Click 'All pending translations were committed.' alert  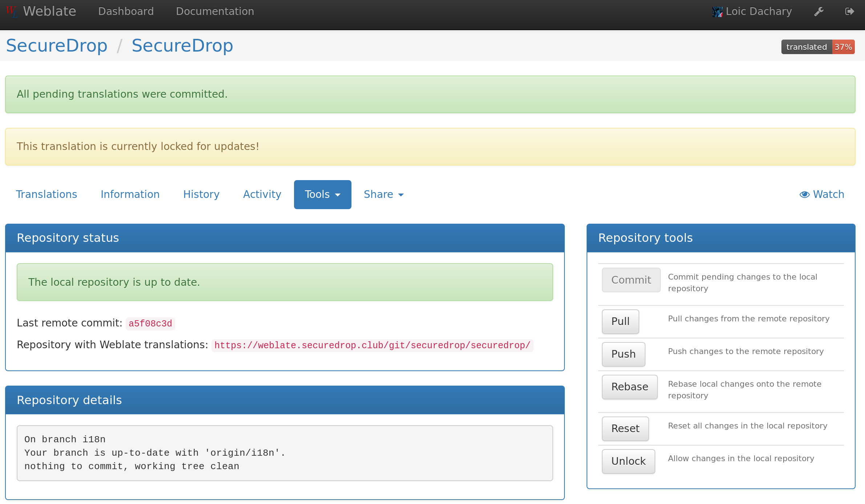430,94
